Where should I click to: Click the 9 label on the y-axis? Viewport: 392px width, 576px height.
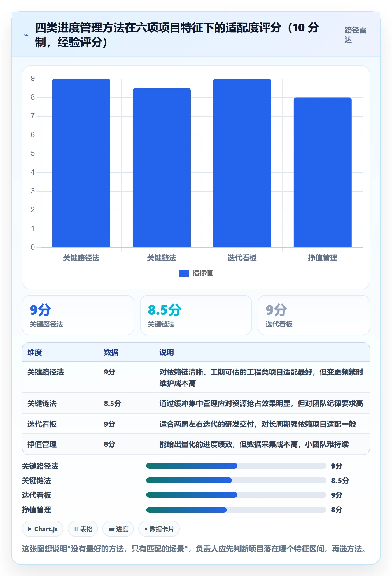point(33,78)
